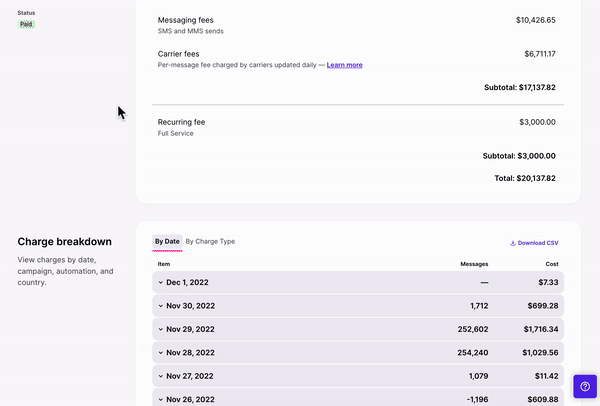Click the Paid status badge
The width and height of the screenshot is (600, 406).
pos(26,24)
